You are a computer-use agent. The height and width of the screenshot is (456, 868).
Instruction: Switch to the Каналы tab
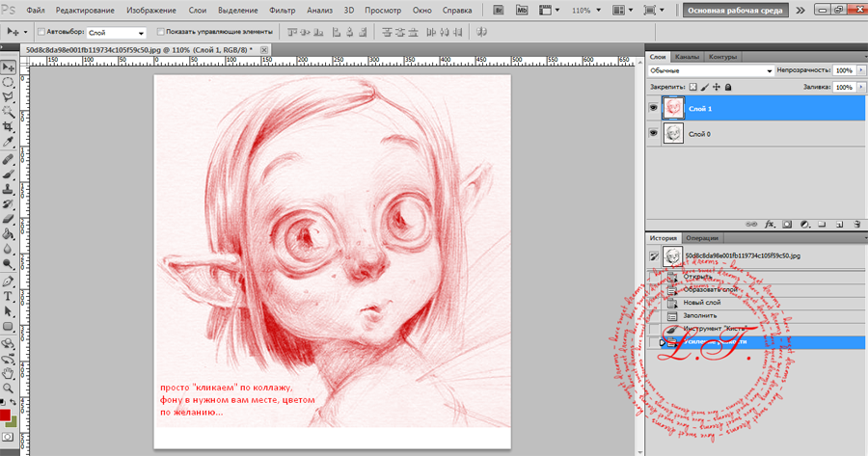pyautogui.click(x=687, y=57)
